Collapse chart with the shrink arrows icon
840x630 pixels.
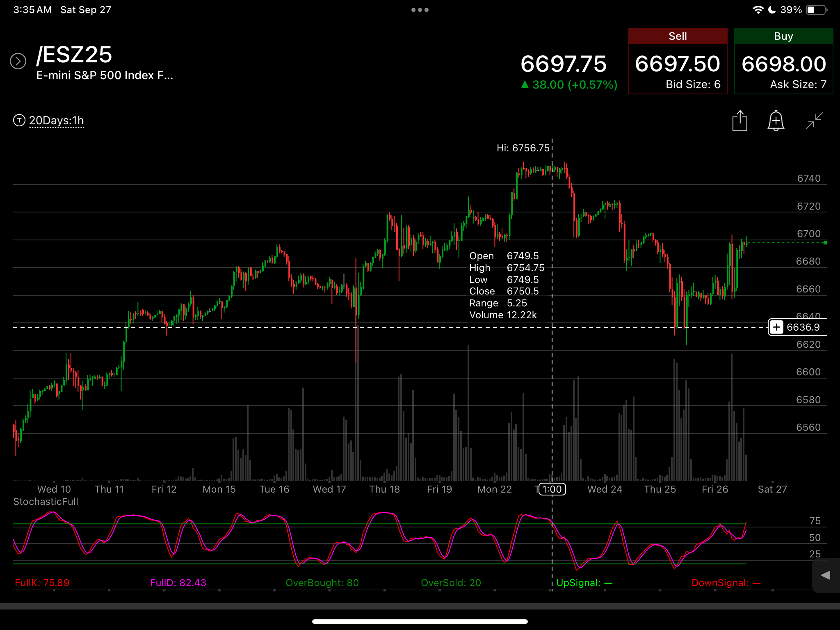point(814,121)
